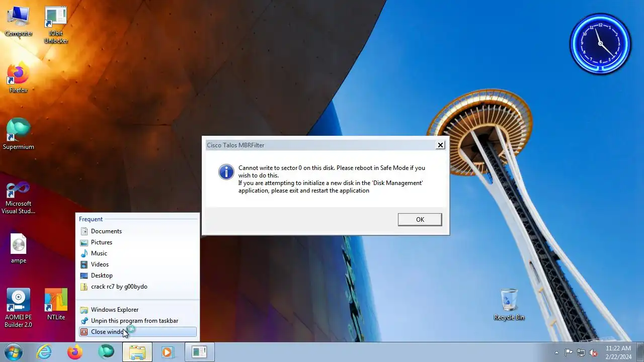Open media player from the taskbar
This screenshot has width=644, height=362.
[x=168, y=352]
